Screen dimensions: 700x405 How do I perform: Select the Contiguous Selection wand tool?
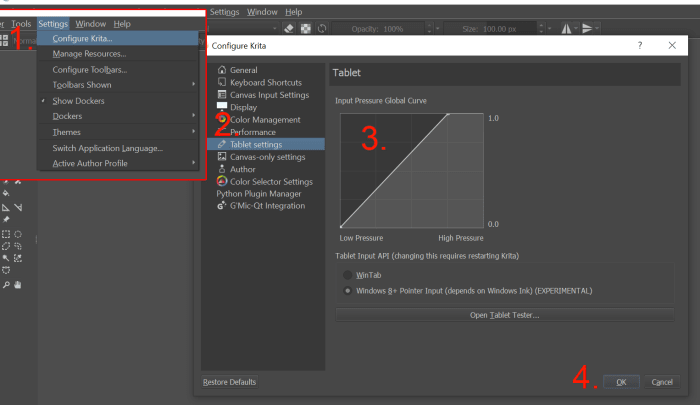click(x=6, y=258)
